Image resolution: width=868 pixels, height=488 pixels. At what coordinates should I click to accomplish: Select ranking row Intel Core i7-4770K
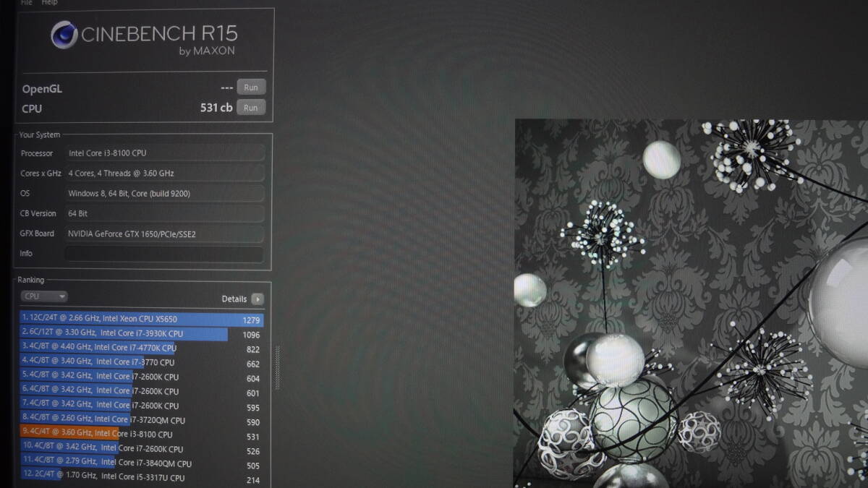click(142, 348)
